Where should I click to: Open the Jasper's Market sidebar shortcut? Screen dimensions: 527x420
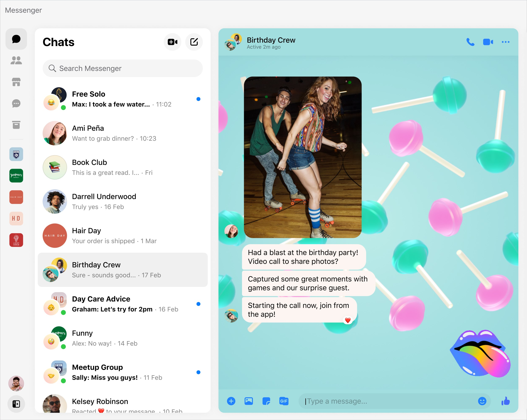tap(16, 176)
